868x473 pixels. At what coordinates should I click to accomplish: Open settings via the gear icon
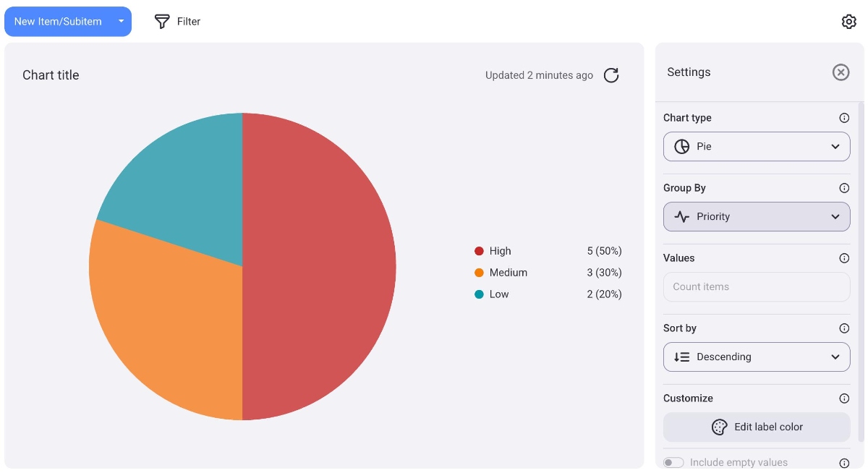848,22
